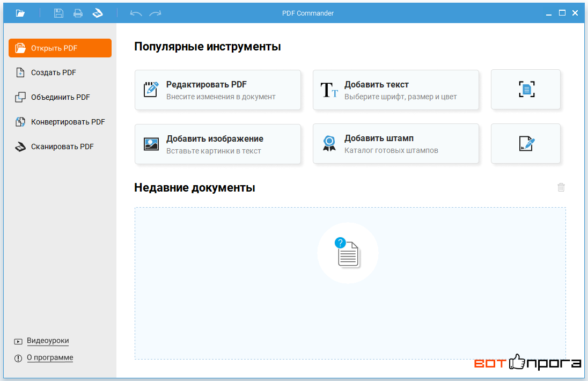Click the PDF Commander title text
Image resolution: width=588 pixels, height=381 pixels.
308,13
